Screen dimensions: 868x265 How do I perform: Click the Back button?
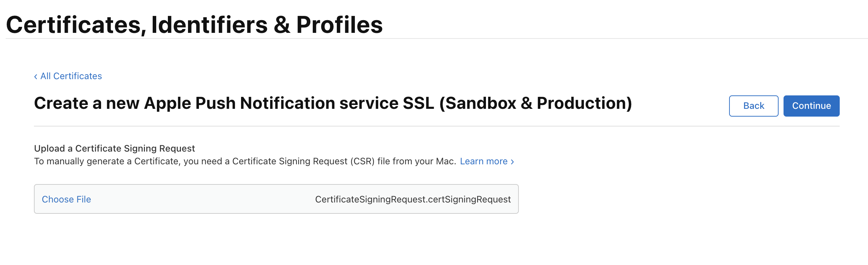click(753, 106)
